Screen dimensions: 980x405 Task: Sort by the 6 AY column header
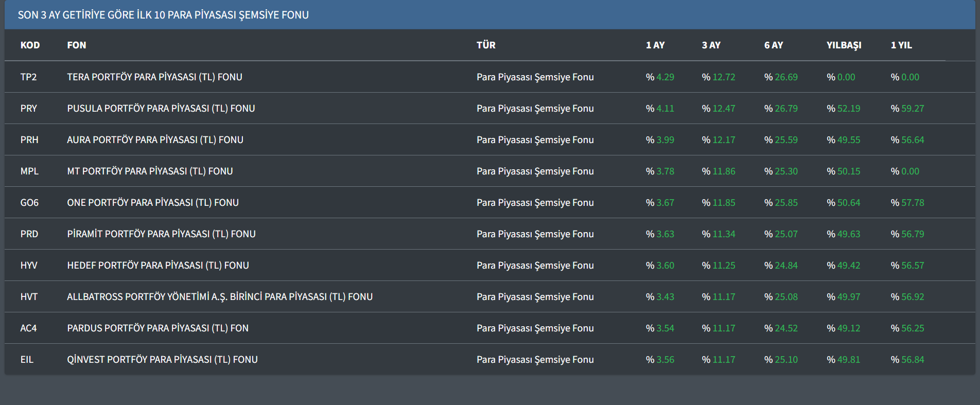773,45
